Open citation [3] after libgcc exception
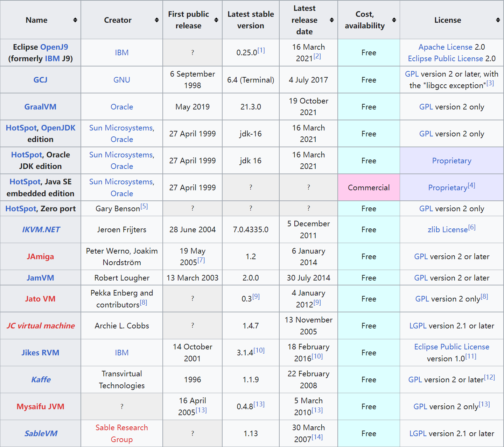 (x=490, y=83)
